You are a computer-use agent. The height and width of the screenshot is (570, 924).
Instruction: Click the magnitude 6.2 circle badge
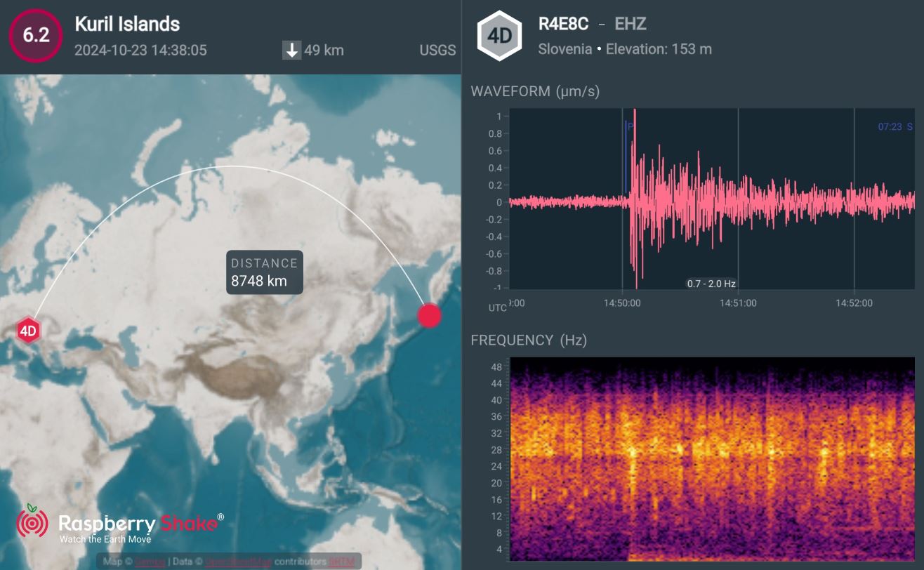[35, 36]
